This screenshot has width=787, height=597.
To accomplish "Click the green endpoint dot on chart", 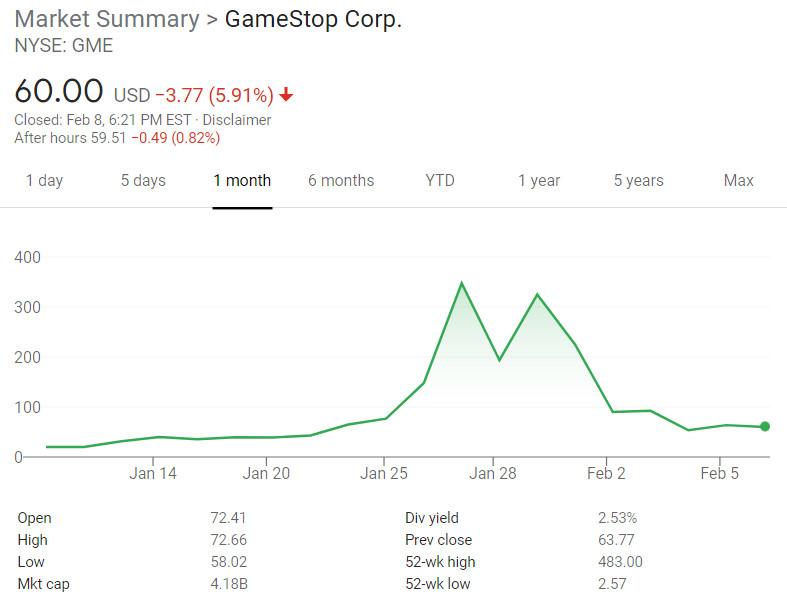I will 765,427.
